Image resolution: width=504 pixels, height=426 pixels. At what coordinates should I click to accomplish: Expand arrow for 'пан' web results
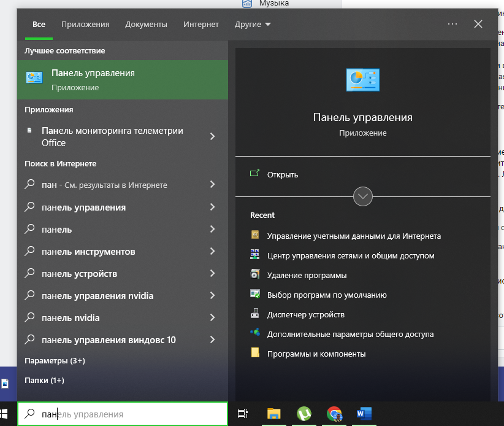(212, 184)
